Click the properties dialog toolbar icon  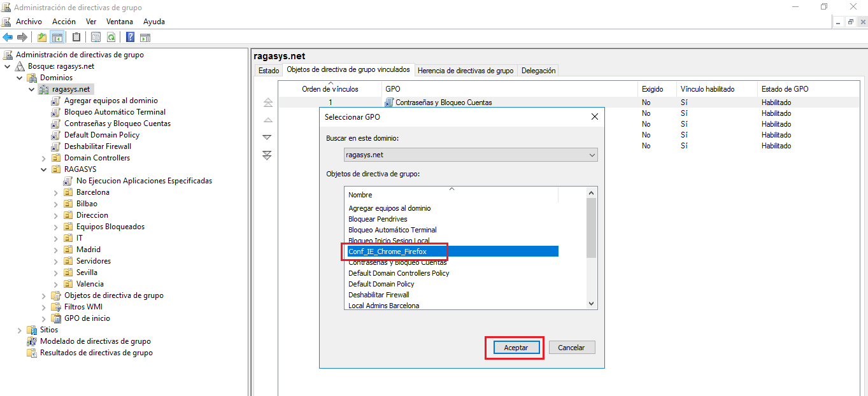(96, 37)
